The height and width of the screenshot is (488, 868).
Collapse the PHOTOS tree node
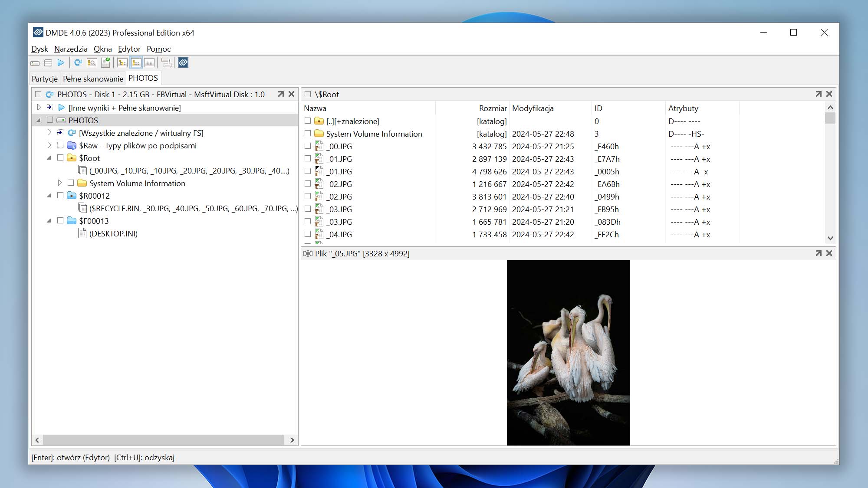click(x=39, y=120)
